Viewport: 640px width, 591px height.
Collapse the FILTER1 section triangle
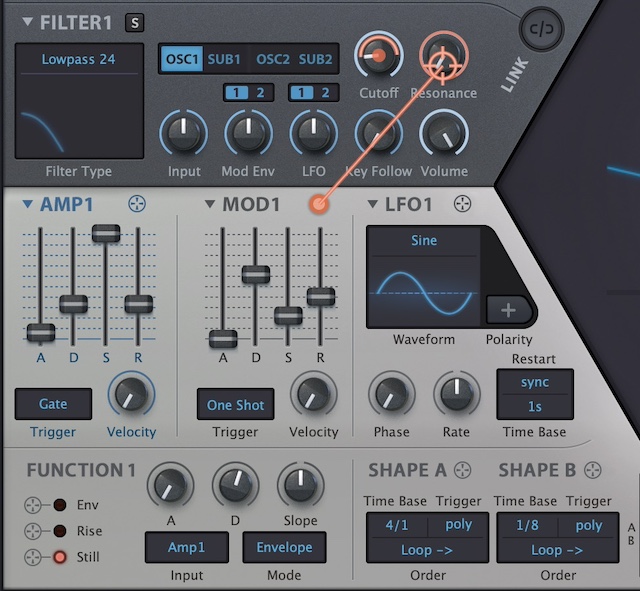click(x=26, y=22)
